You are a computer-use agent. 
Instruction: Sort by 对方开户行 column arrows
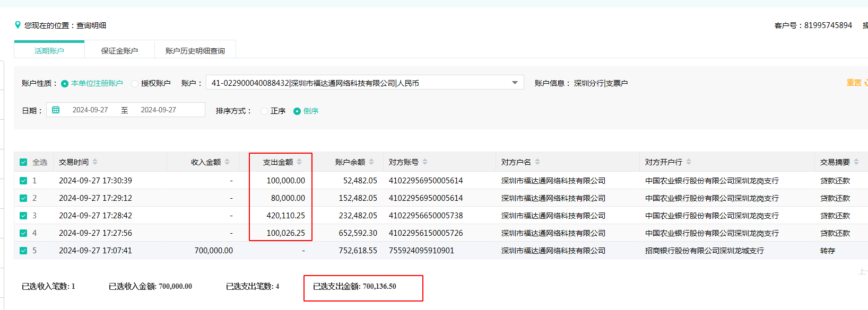tap(689, 162)
